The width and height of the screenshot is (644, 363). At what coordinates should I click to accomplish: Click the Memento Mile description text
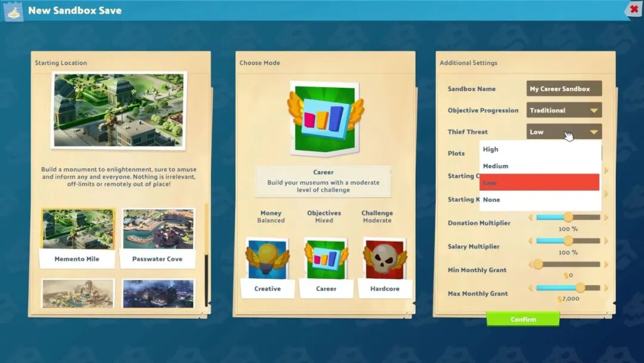pyautogui.click(x=119, y=177)
